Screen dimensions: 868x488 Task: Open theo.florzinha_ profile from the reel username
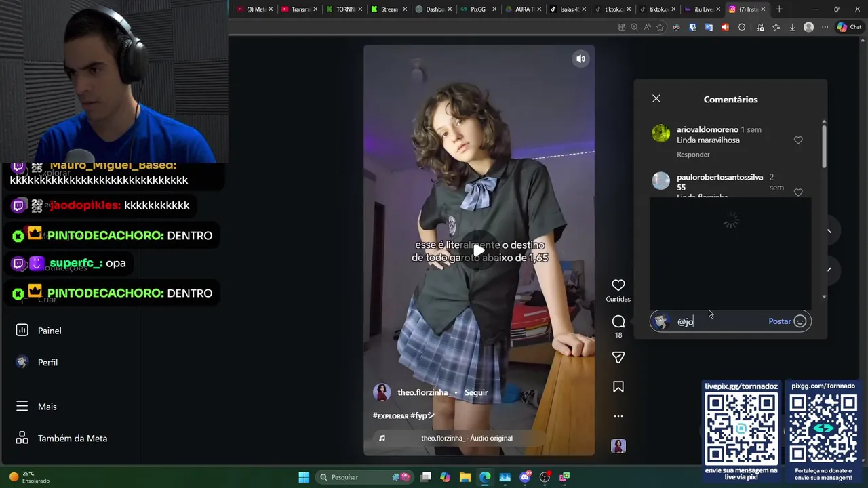click(x=423, y=392)
